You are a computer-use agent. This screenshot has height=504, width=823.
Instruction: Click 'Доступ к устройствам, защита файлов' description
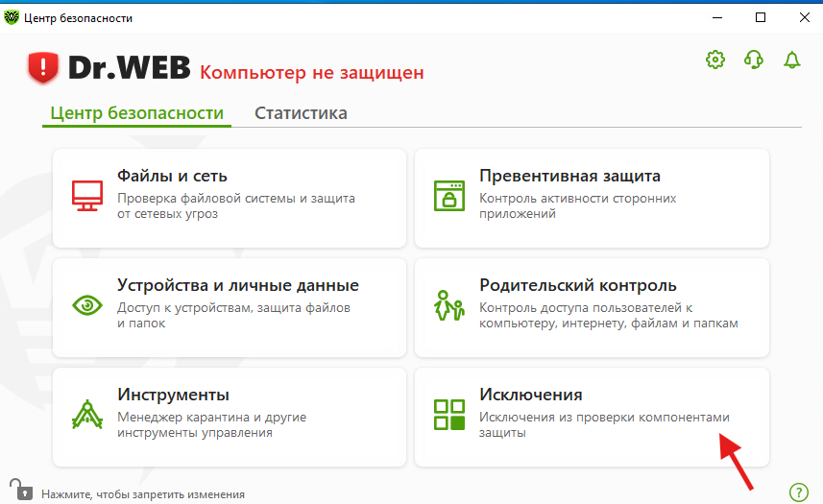[x=233, y=308]
